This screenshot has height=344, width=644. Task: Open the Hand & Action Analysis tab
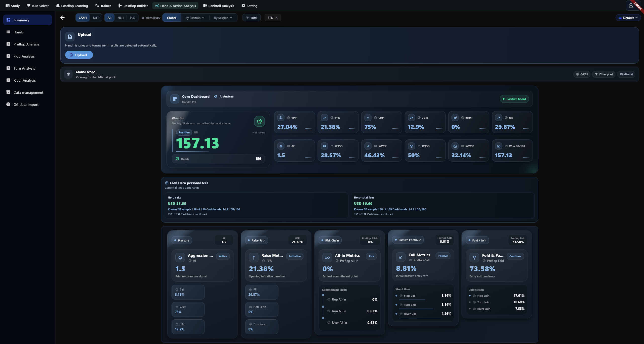175,6
